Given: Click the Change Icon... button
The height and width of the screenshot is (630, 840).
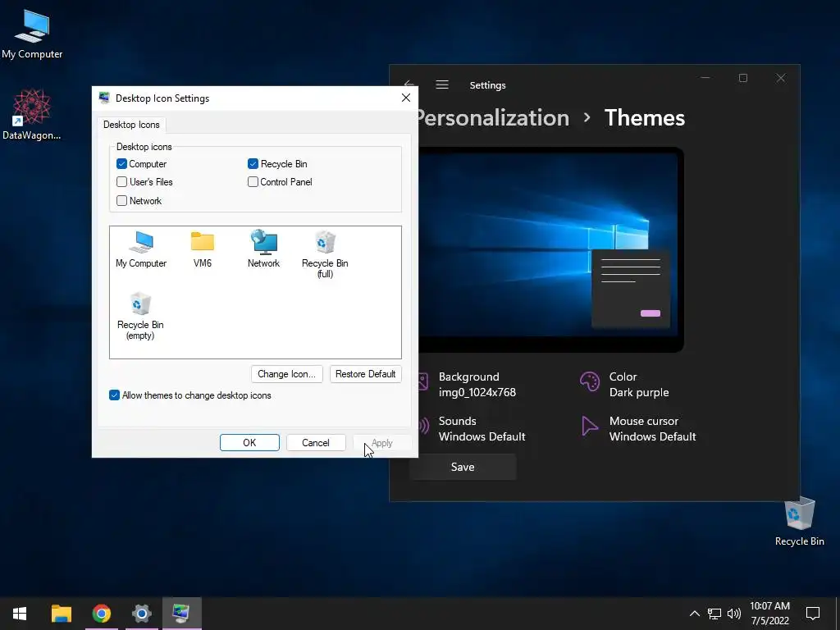Looking at the screenshot, I should (x=286, y=374).
